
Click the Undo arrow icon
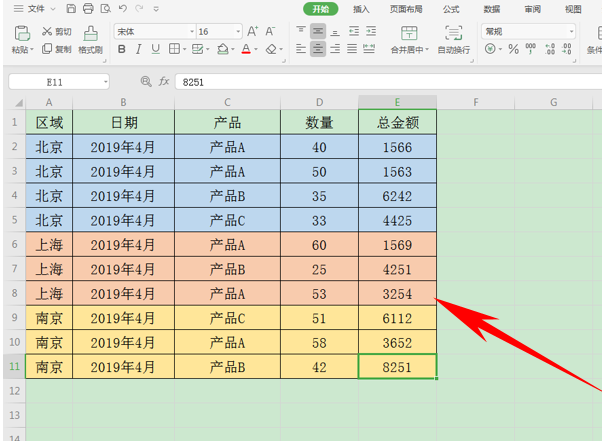tap(122, 8)
